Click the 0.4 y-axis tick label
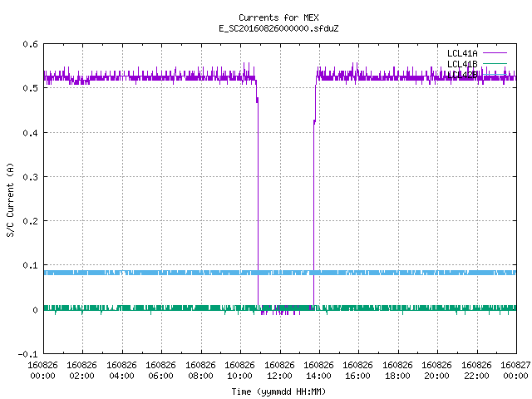 (30, 133)
